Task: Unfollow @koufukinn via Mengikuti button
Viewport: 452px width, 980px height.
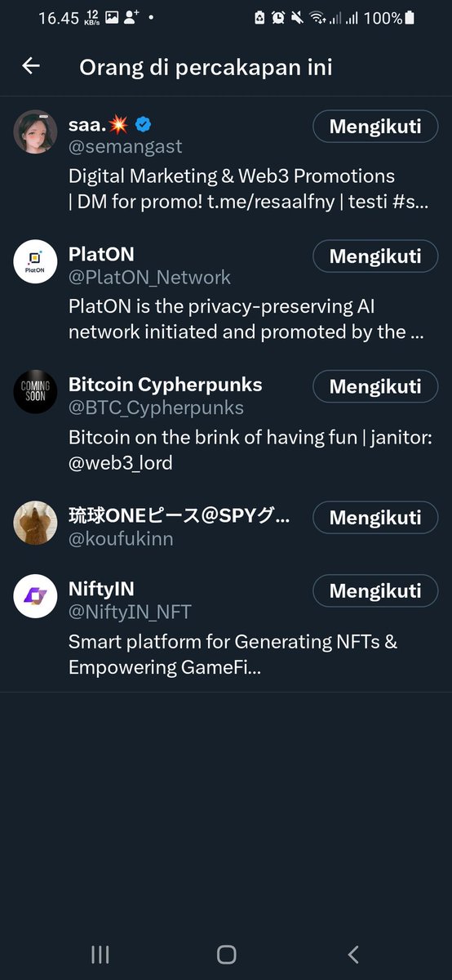Action: [x=375, y=518]
